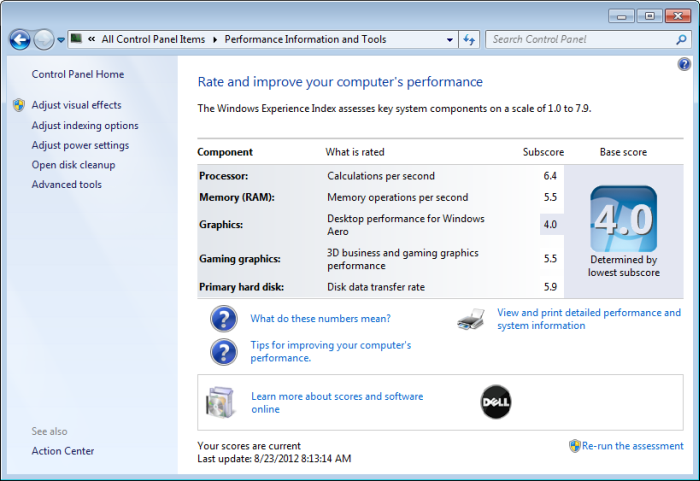Click question icon beside Tips for improving
This screenshot has width=700, height=481.
pyautogui.click(x=224, y=352)
